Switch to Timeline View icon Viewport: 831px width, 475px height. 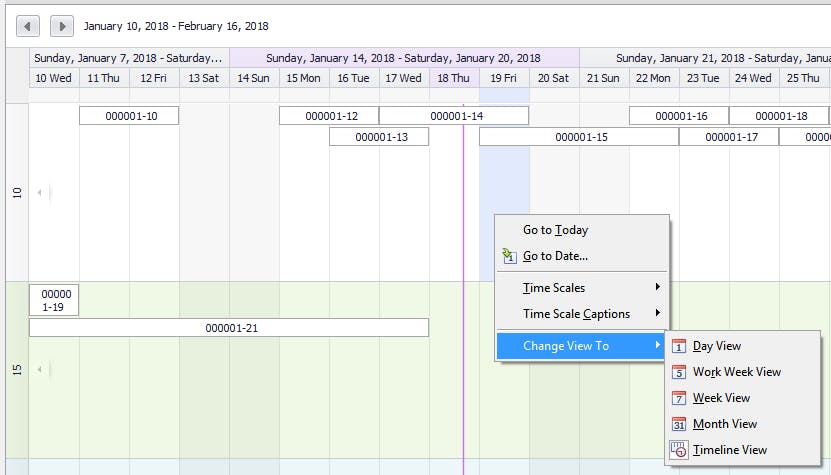679,450
